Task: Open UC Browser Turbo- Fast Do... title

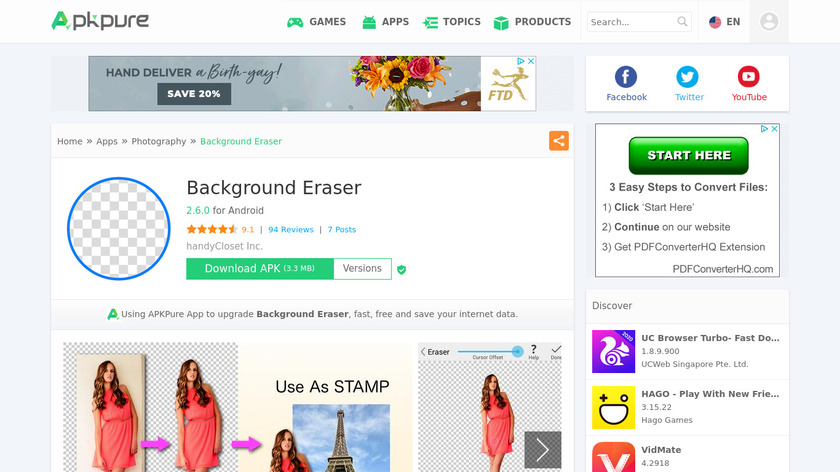Action: tap(710, 338)
